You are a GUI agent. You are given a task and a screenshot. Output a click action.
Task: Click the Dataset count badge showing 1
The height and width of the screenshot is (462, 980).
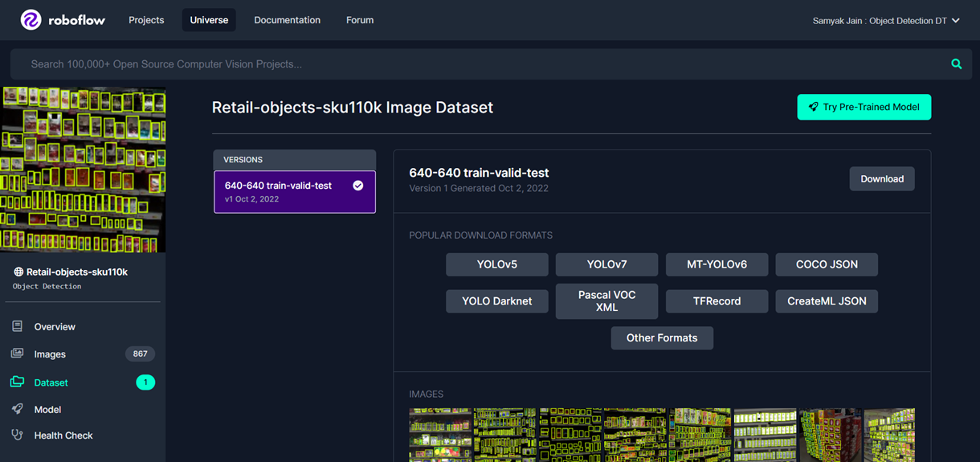tap(145, 382)
